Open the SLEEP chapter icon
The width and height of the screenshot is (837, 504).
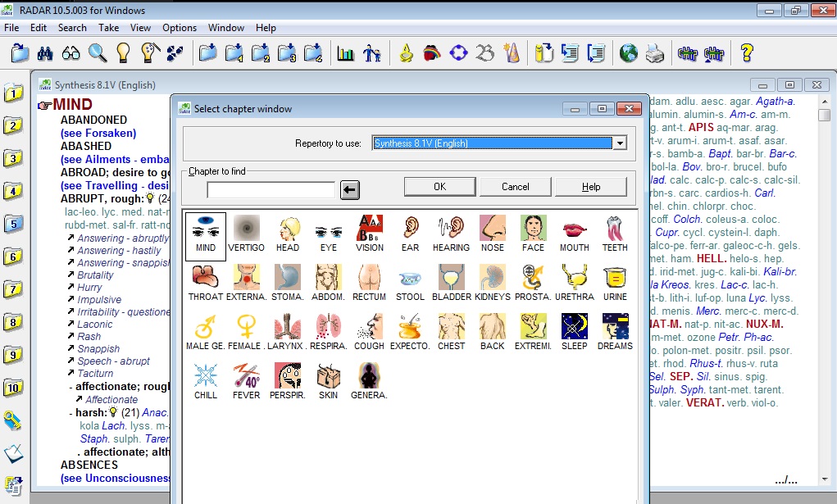click(x=575, y=334)
